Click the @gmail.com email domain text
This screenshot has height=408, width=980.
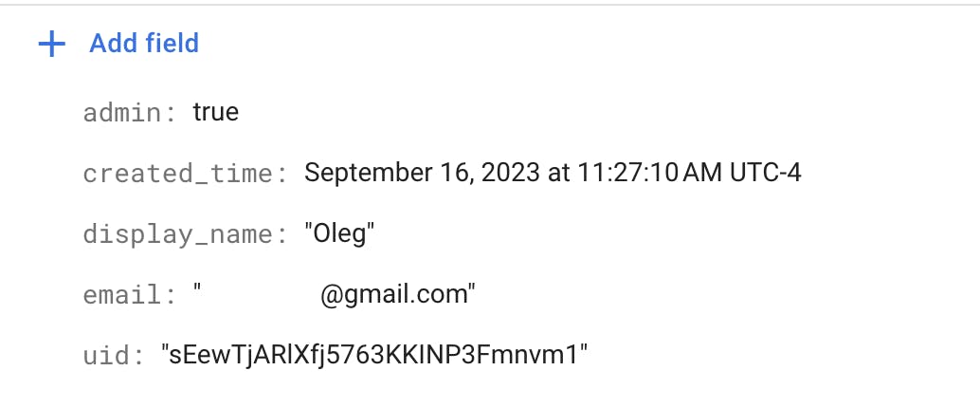pos(394,295)
